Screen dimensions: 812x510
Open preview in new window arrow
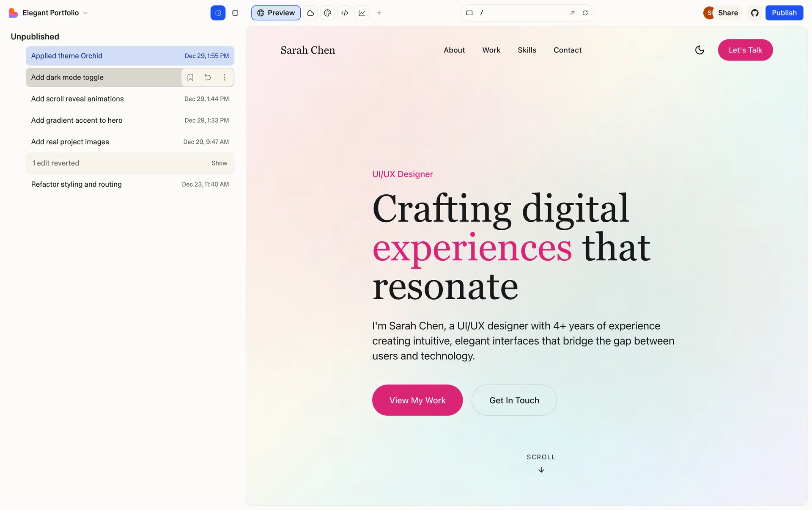(572, 13)
